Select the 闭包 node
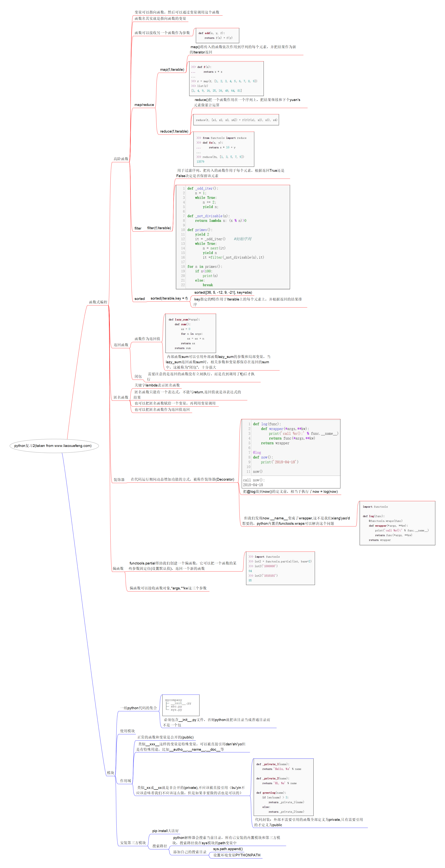Viewport: 445px width, 868px height. click(x=138, y=376)
